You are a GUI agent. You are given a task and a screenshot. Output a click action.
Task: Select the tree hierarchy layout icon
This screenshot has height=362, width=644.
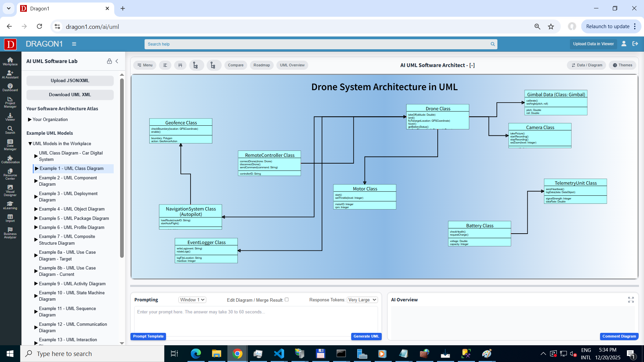196,65
